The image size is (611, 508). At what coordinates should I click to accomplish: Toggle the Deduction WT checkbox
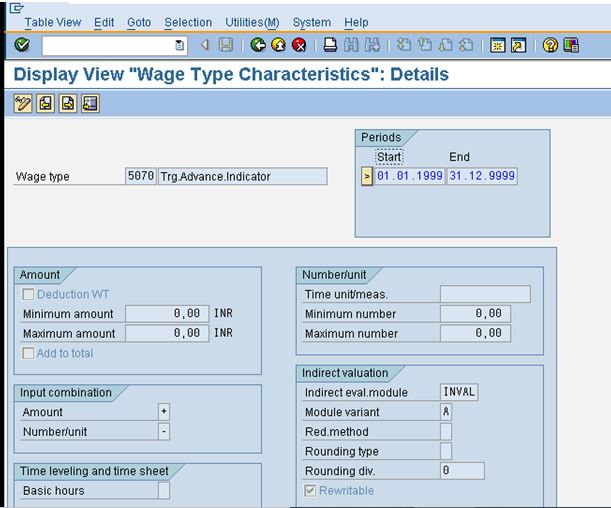tap(28, 294)
